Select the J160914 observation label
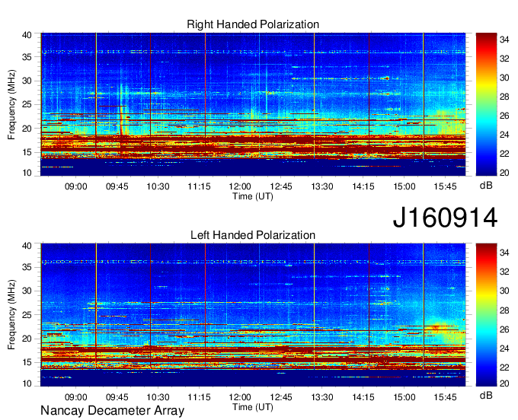Viewport: 518px width, 420px height. [445, 218]
